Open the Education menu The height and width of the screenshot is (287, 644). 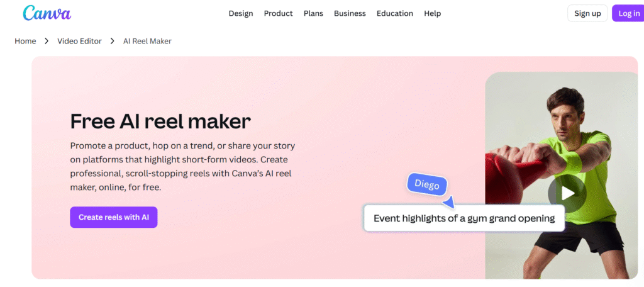pyautogui.click(x=395, y=14)
